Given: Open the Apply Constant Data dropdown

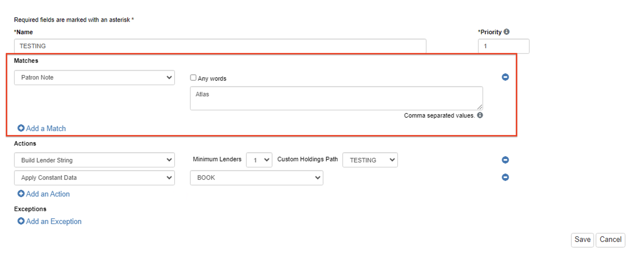Looking at the screenshot, I should pos(94,178).
